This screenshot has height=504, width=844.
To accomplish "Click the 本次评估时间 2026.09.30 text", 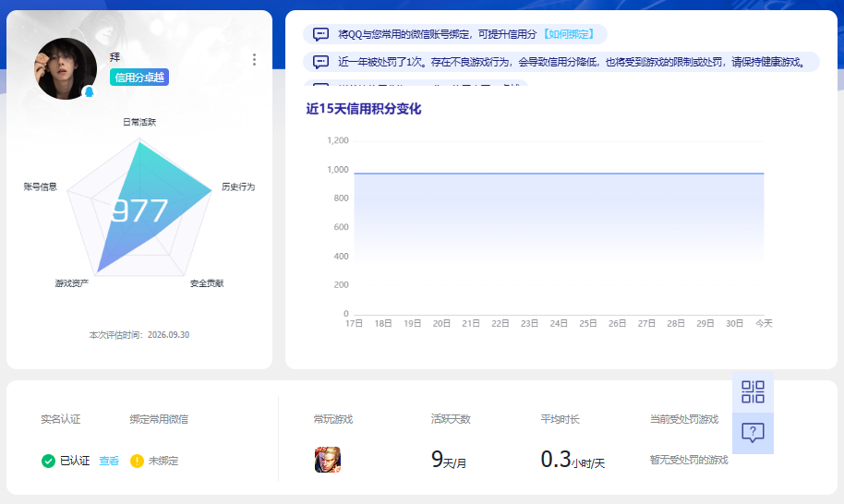I will (139, 334).
